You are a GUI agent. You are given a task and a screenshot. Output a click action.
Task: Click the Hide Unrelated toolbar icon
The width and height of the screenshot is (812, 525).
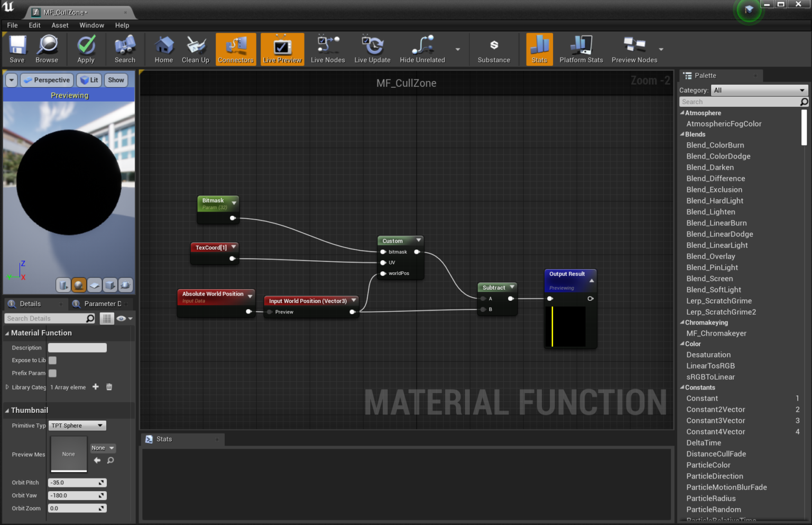(x=422, y=49)
